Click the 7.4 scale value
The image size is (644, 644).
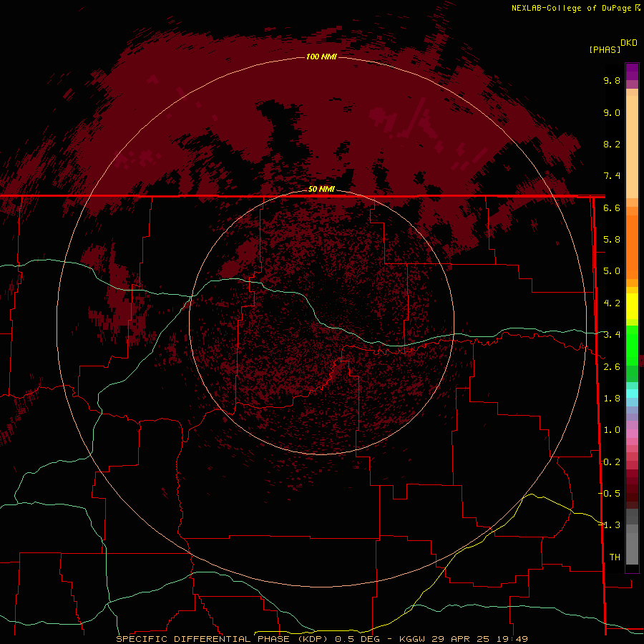[612, 176]
